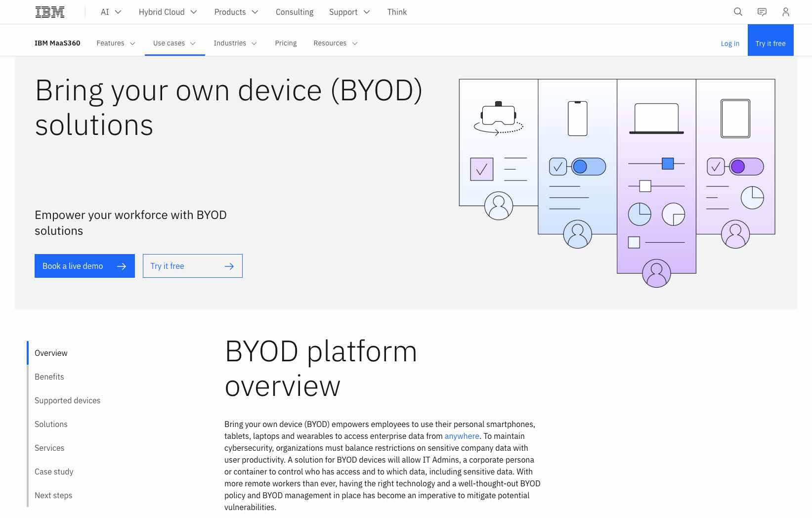Click the IBM logo
Viewport: 812px width, 518px height.
[50, 12]
